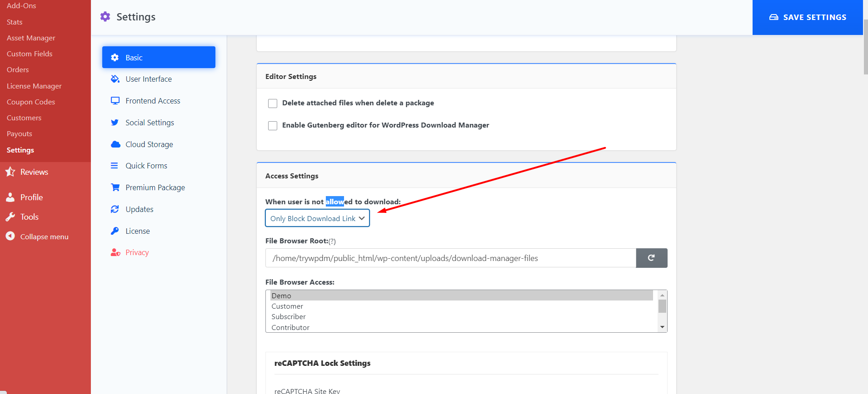The width and height of the screenshot is (868, 394).
Task: Open the Privacy settings tab
Action: (x=159, y=252)
